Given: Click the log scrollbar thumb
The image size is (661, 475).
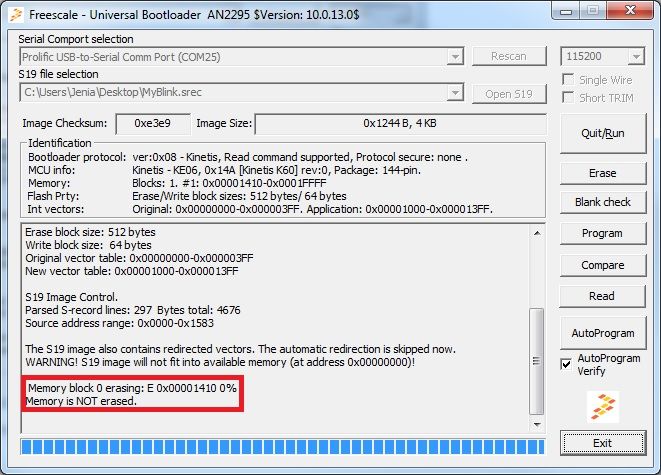Looking at the screenshot, I should 537,361.
